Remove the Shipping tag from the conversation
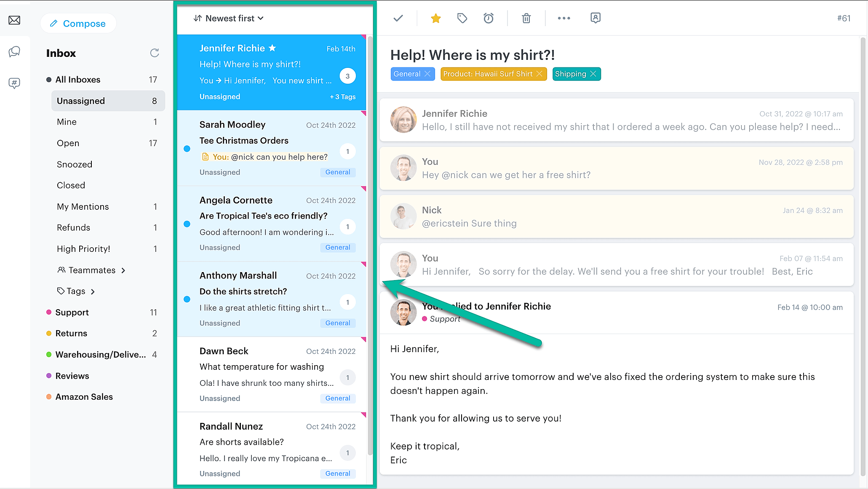 point(594,74)
